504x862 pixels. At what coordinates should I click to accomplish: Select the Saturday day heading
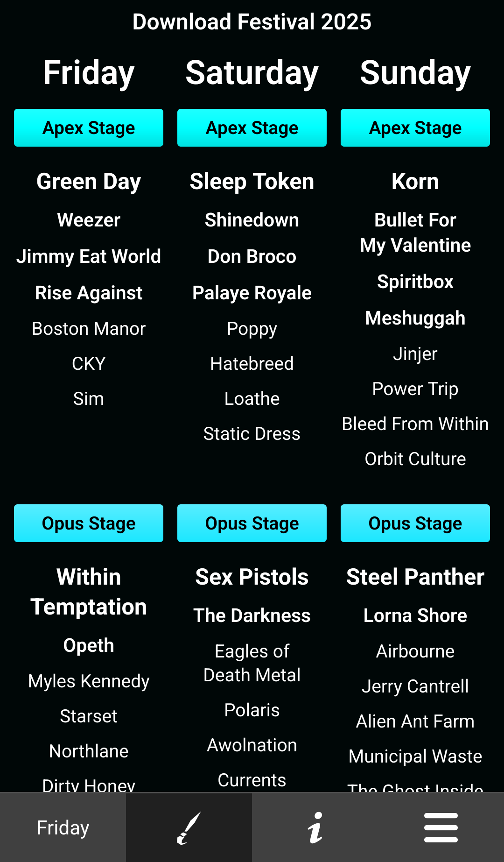252,73
